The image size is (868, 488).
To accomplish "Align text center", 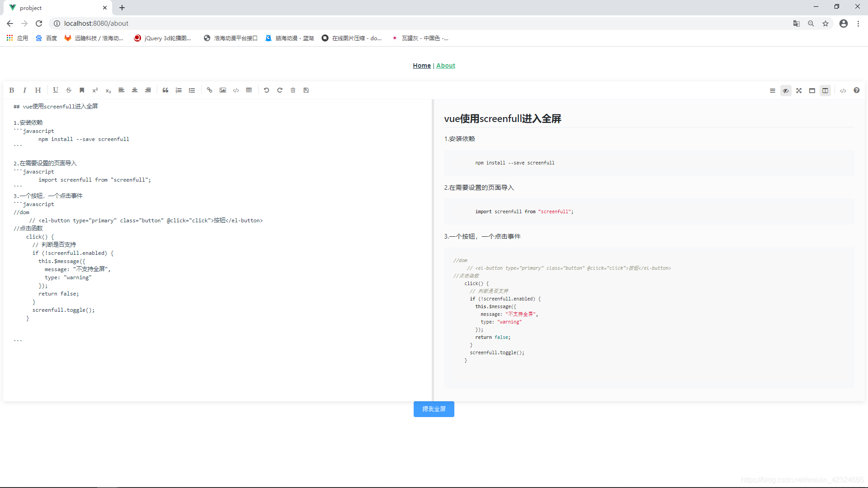I will [x=134, y=90].
